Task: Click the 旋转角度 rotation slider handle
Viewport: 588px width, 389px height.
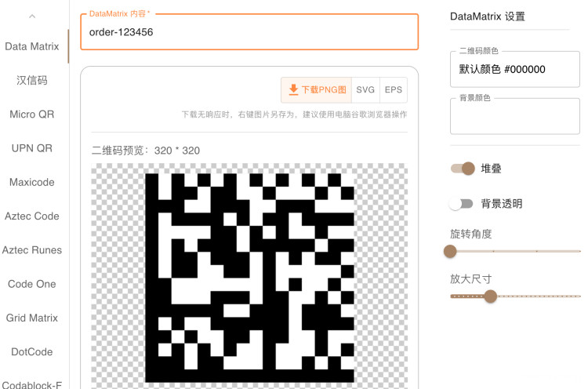Action: coord(450,251)
